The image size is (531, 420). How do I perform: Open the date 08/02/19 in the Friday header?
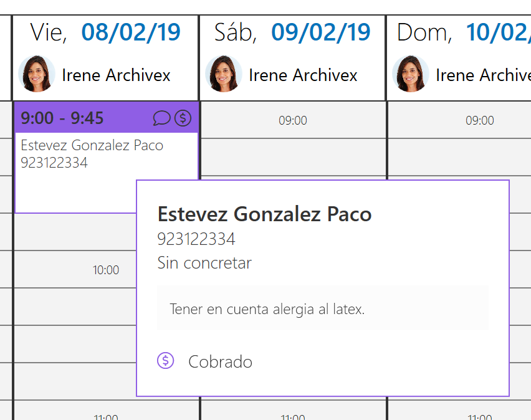click(130, 32)
